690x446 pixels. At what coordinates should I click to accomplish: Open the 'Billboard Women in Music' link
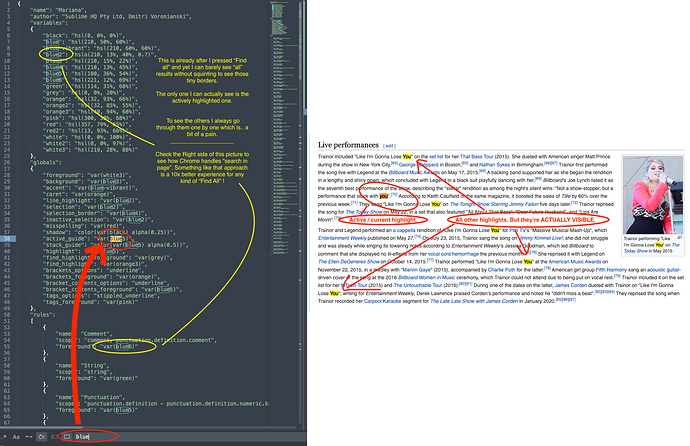pyautogui.click(x=426, y=278)
